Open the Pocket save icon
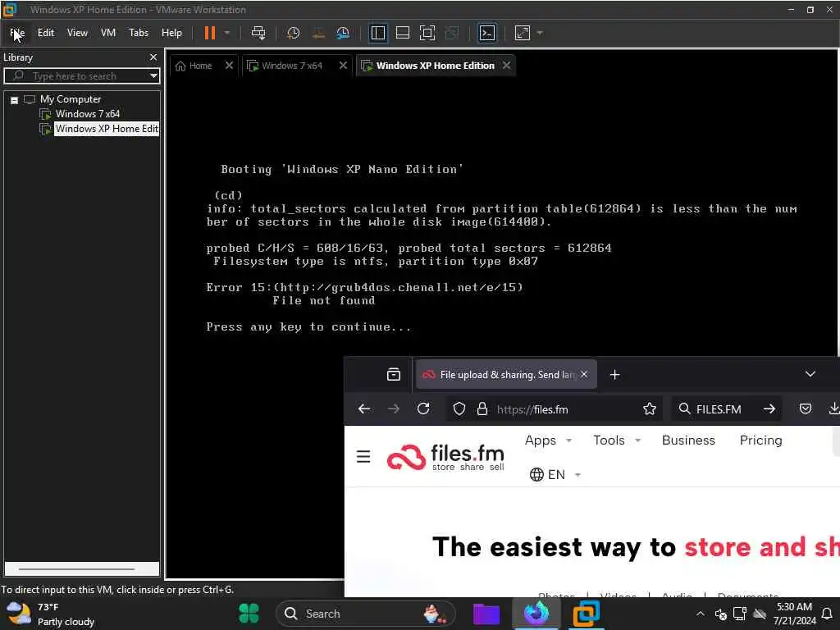Screen dimensions: 840x630 click(x=806, y=409)
